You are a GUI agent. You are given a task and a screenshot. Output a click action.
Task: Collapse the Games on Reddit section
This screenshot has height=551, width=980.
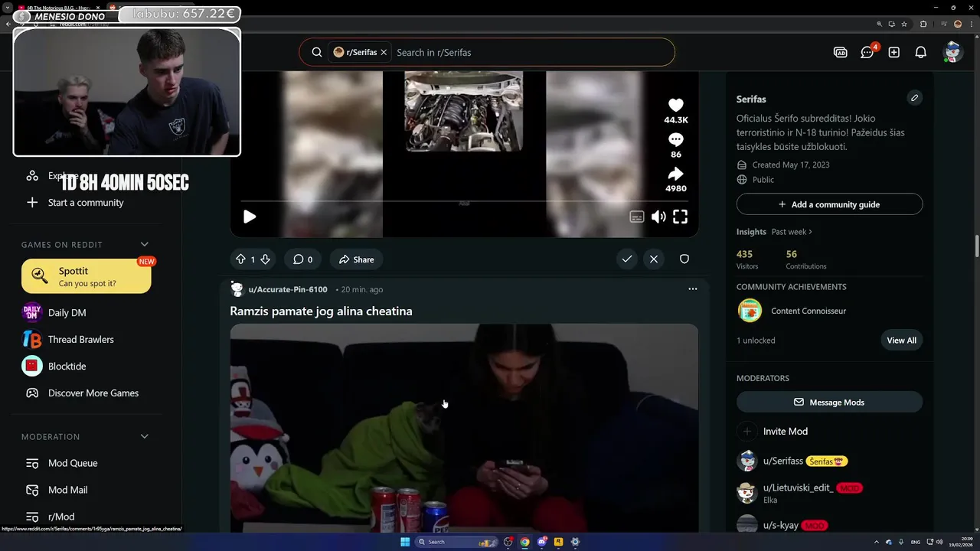point(145,245)
